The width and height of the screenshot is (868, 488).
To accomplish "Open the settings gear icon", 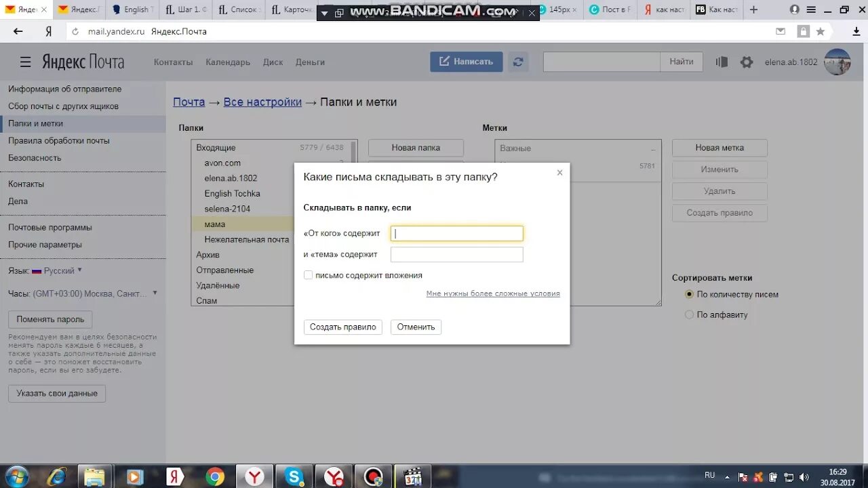I will [x=747, y=62].
